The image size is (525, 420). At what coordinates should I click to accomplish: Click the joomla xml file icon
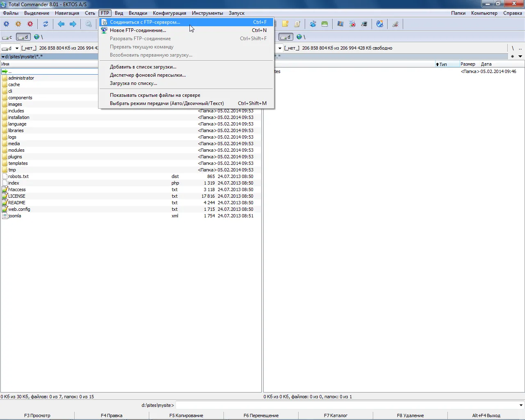5,216
